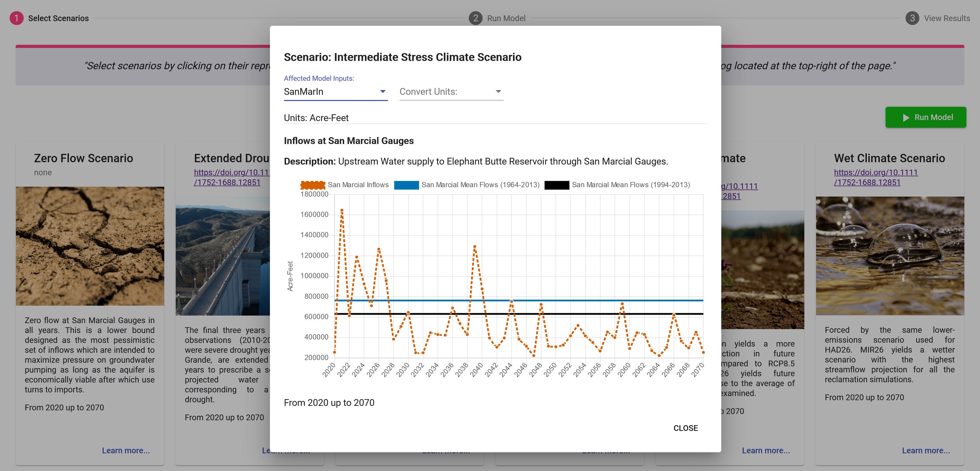980x471 pixels.
Task: Click 'Units: Acre-Feet' text
Action: pyautogui.click(x=316, y=118)
